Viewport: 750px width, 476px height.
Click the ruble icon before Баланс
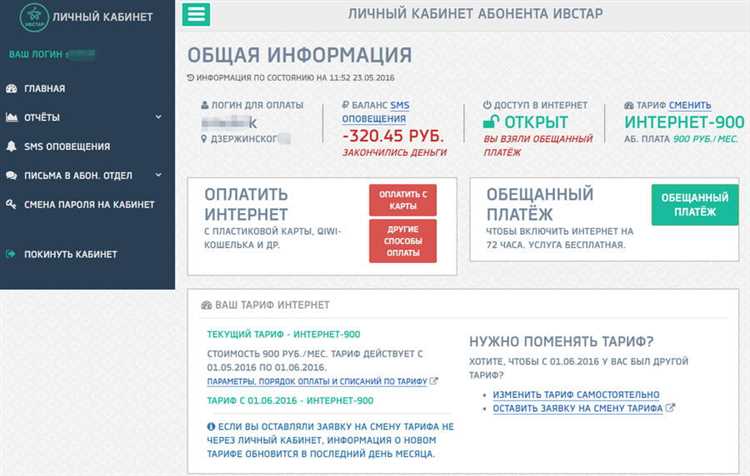coord(345,105)
